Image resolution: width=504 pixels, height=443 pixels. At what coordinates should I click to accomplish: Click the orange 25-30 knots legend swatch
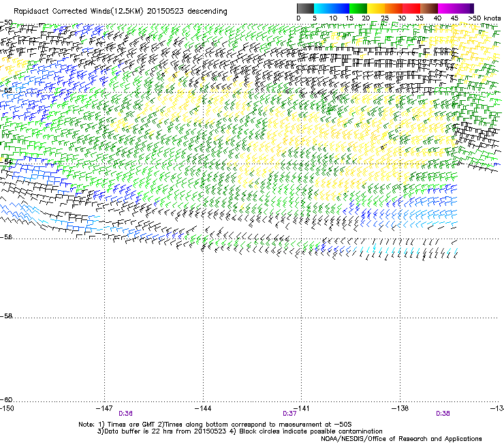(394, 8)
